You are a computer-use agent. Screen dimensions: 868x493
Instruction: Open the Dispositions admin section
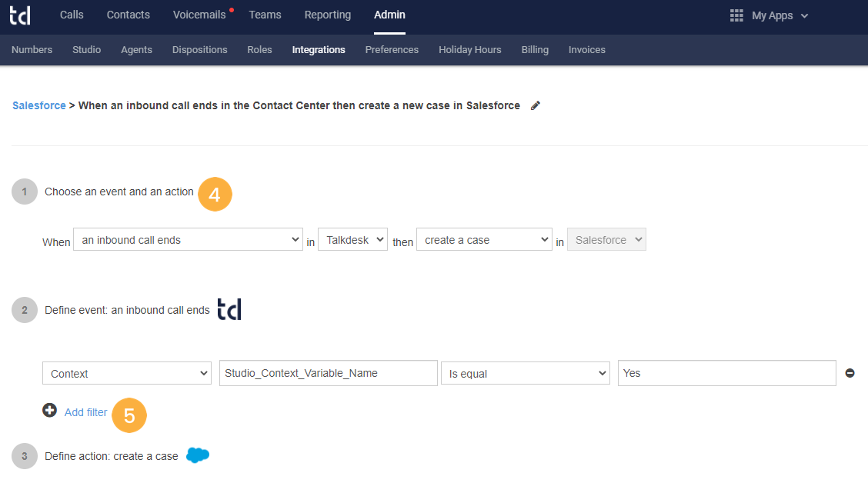(200, 50)
